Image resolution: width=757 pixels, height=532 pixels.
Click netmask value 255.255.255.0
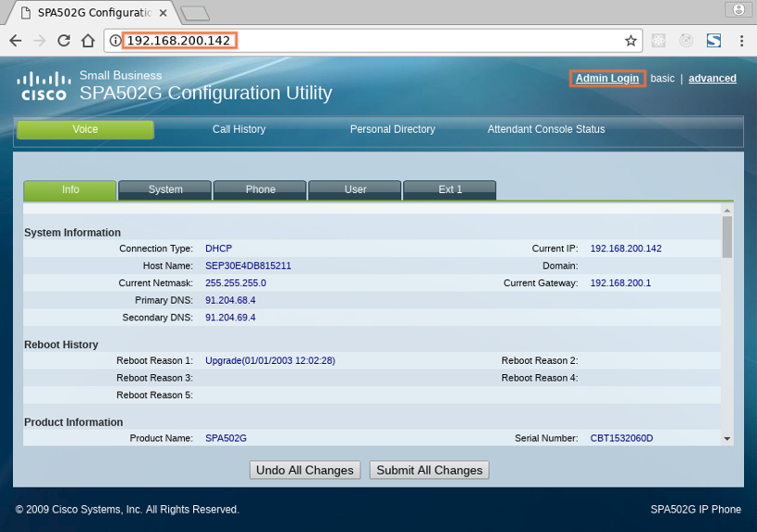coord(236,283)
